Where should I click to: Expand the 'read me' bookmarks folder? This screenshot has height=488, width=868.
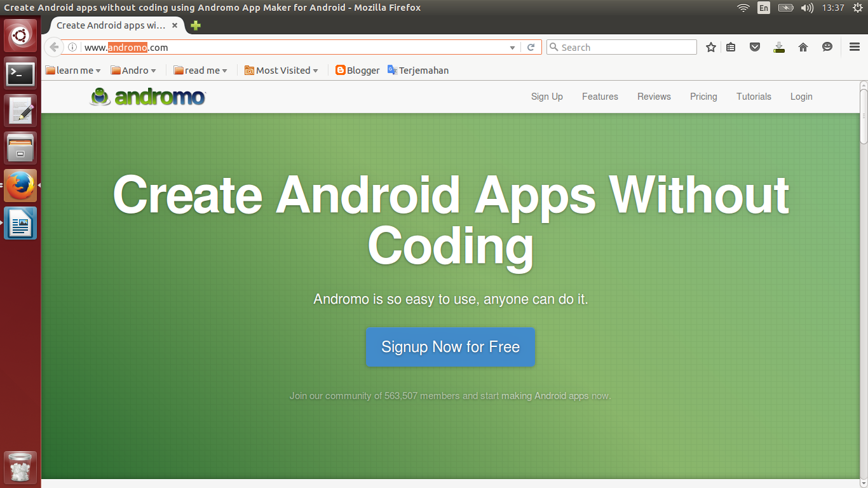tap(201, 71)
